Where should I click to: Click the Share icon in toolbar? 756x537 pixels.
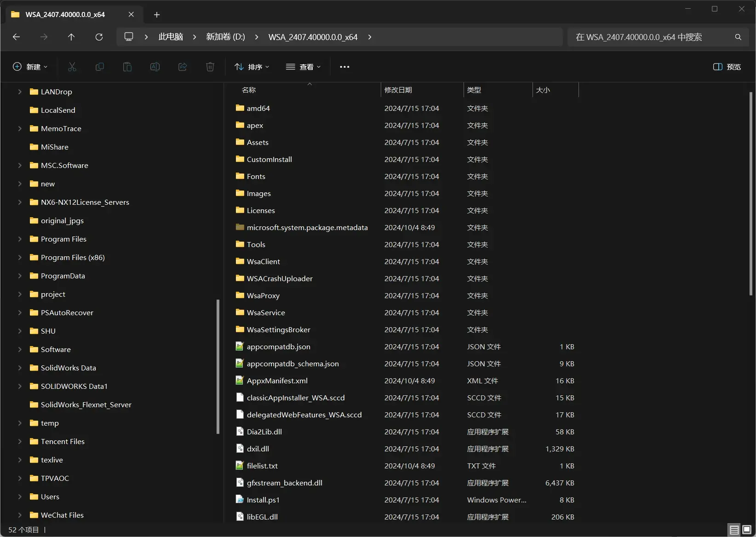click(183, 67)
